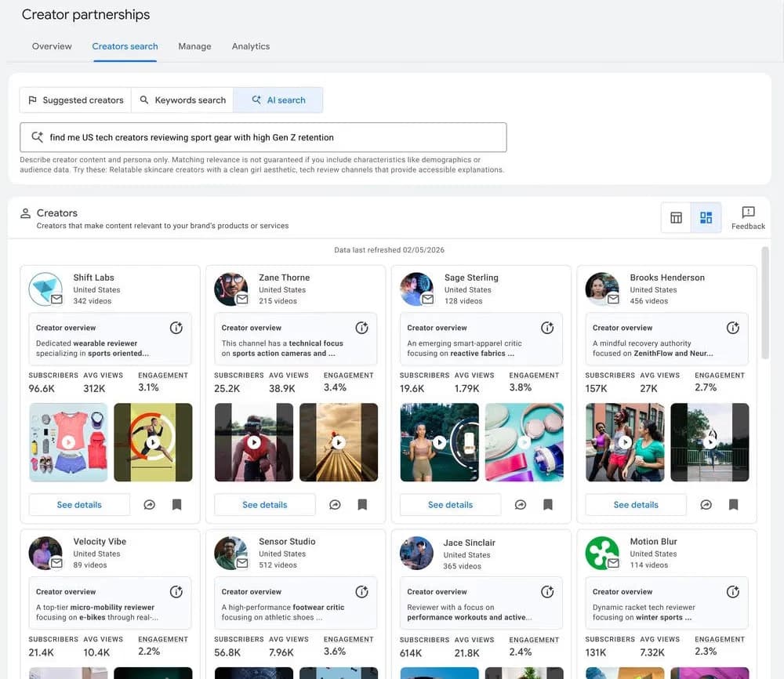Open Velocity Vibe avatar
Screen dimensions: 784x679
(45, 553)
